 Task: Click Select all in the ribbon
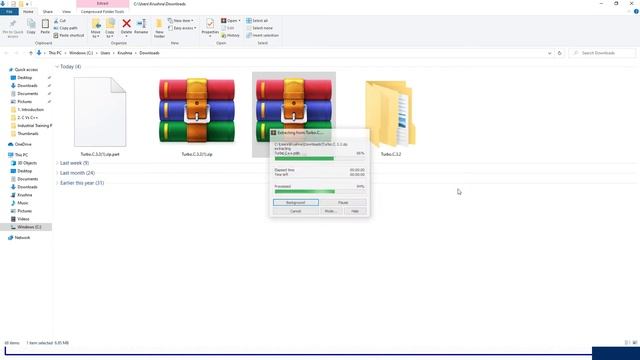[257, 21]
